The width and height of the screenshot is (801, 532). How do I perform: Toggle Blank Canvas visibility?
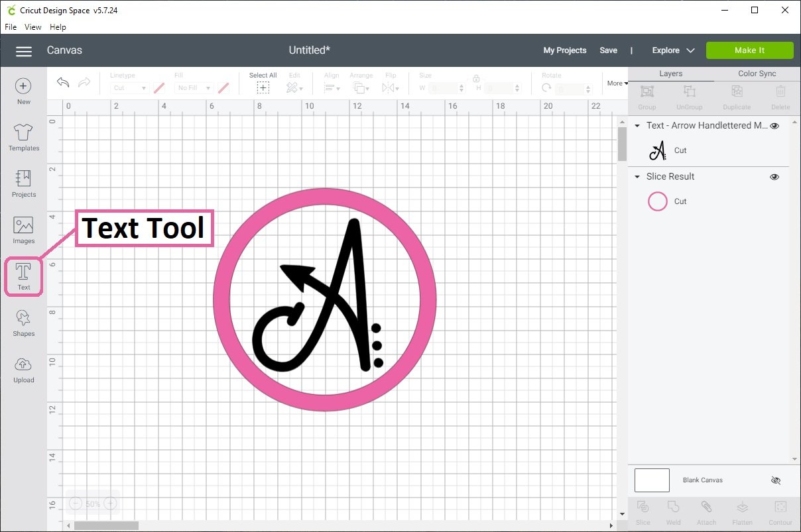(776, 480)
